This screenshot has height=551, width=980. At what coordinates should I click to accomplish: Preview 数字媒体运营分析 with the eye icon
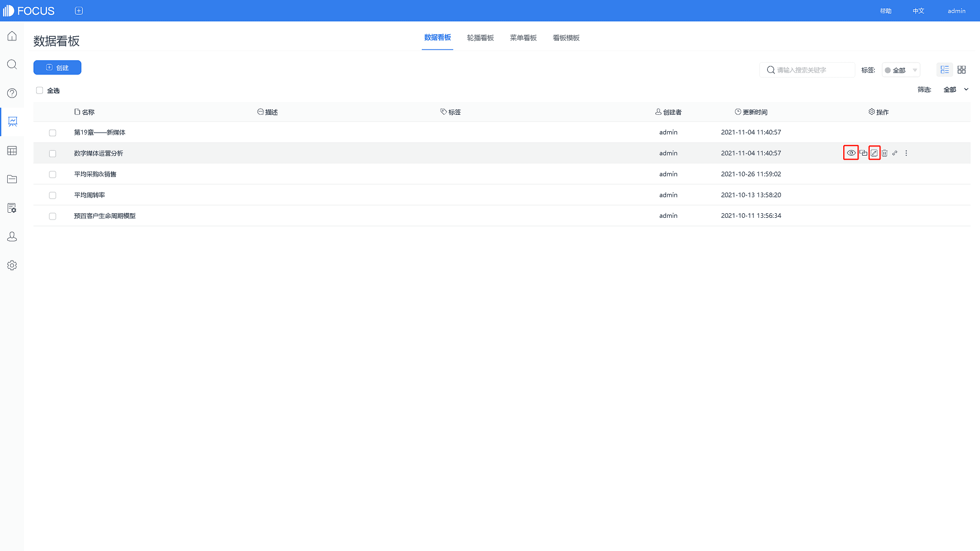851,153
